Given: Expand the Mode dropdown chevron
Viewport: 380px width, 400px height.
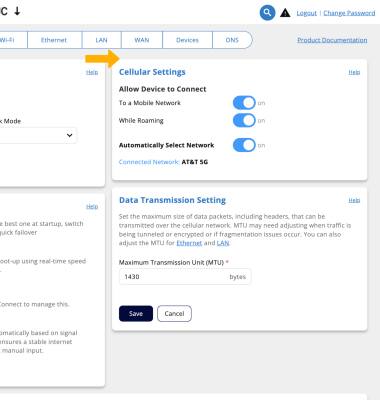Looking at the screenshot, I should [x=69, y=135].
